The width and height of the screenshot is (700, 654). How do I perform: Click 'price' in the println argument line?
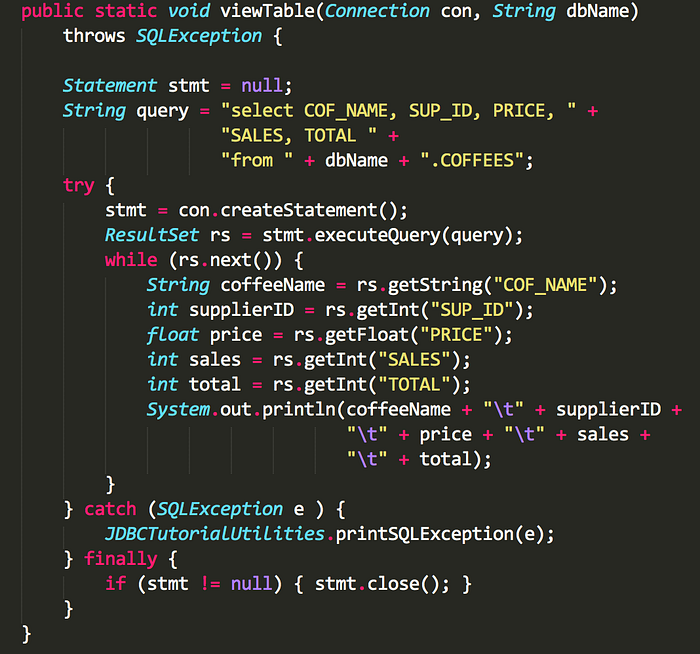[x=446, y=434]
